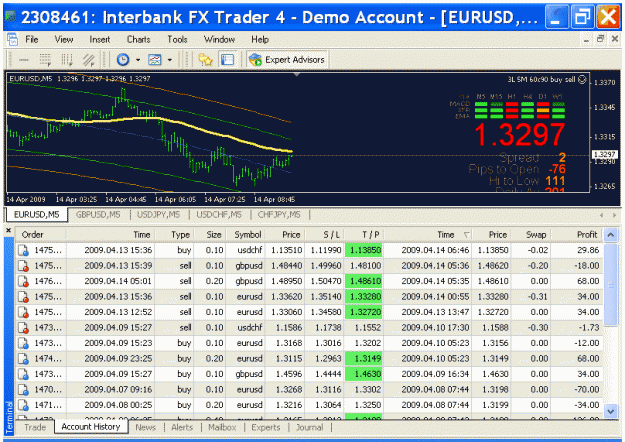Click order icon of eurusd buy 2009.04.09 15:23
This screenshot has width=625, height=442.
(x=24, y=343)
